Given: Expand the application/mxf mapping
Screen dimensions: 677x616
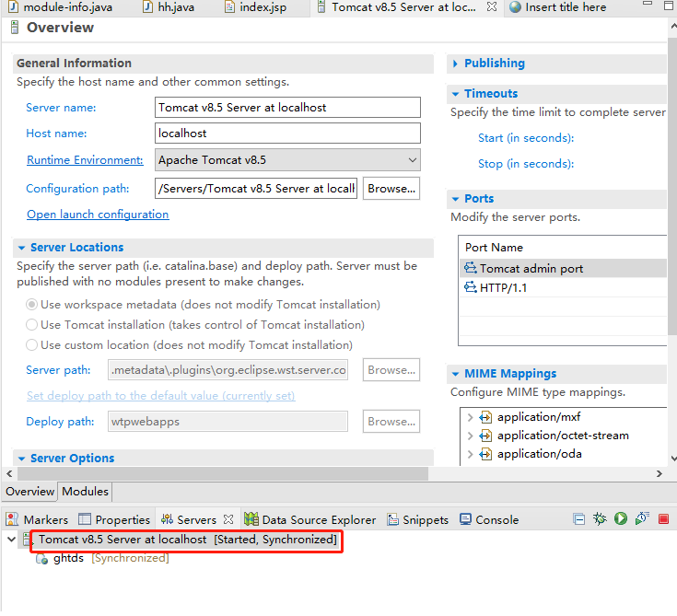Looking at the screenshot, I should (470, 417).
